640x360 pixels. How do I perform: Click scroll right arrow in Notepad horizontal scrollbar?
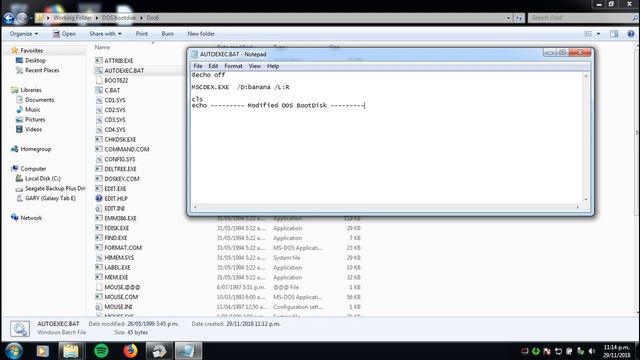pos(578,207)
